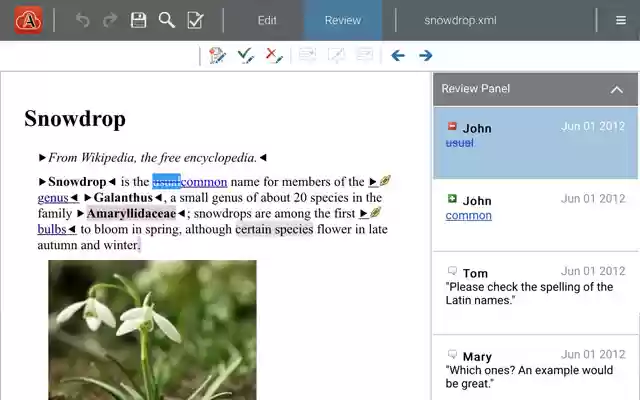Open Tom's comment about Latin names

(x=536, y=293)
